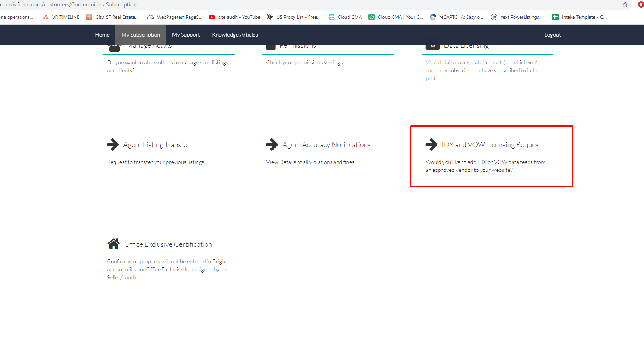Screen dimensions: 644x341
Task: Click the arrow icon beside IDX and VOW Licensing
Action: [431, 144]
